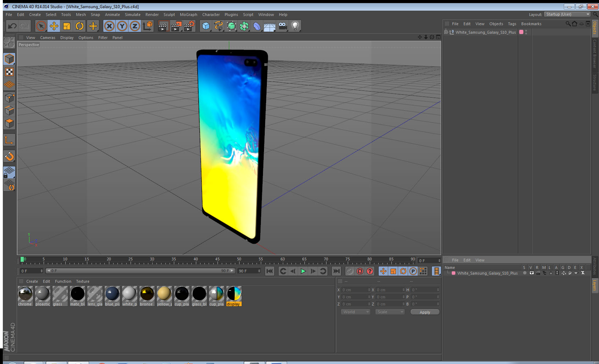Screen dimensions: 599x364
Task: Select the chrome material swatch
Action: [25, 296]
